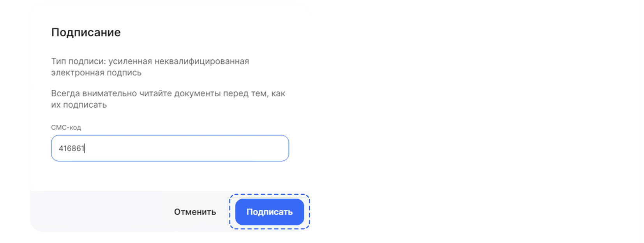Screen dimensions: 644x243
Task: Focus the СМС-код input field
Action: (170, 148)
